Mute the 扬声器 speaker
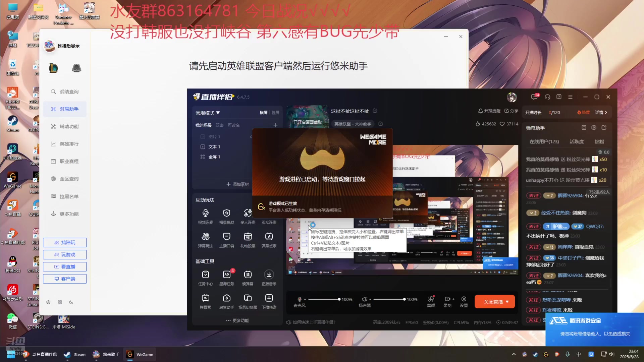 pyautogui.click(x=365, y=299)
